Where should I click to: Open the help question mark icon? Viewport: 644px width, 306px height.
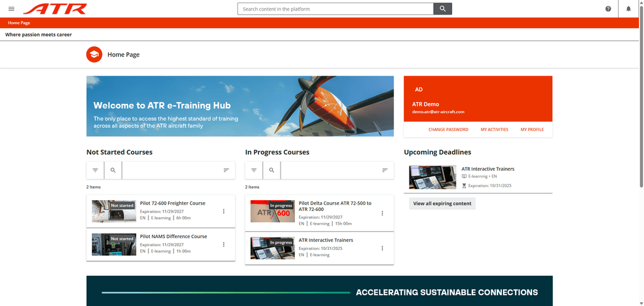point(608,9)
